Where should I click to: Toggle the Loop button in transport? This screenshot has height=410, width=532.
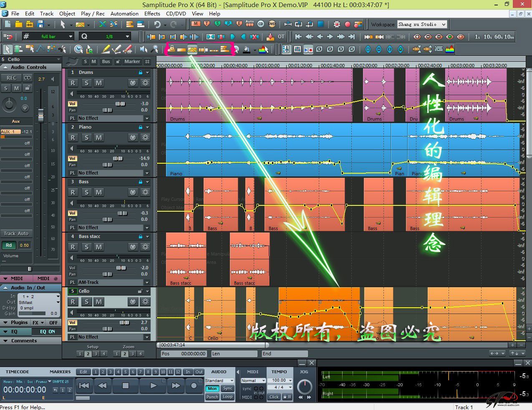(x=228, y=397)
